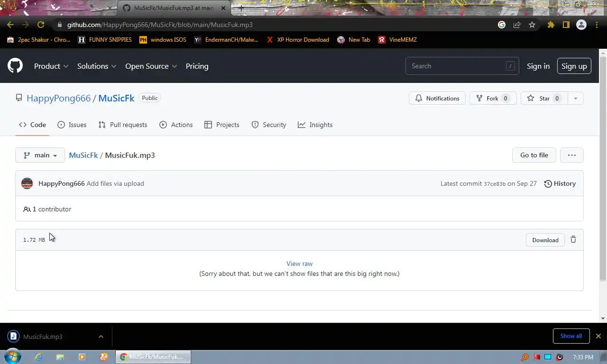Toggle Chrome side panel icon
The width and height of the screenshot is (607, 364).
[566, 25]
